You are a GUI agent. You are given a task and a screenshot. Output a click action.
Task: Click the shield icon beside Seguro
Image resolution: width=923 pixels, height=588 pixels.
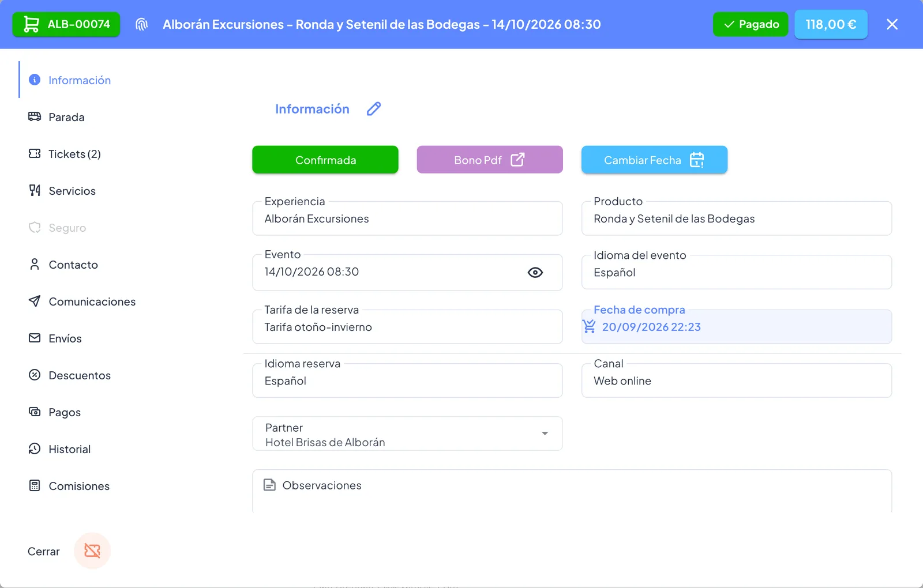(35, 227)
